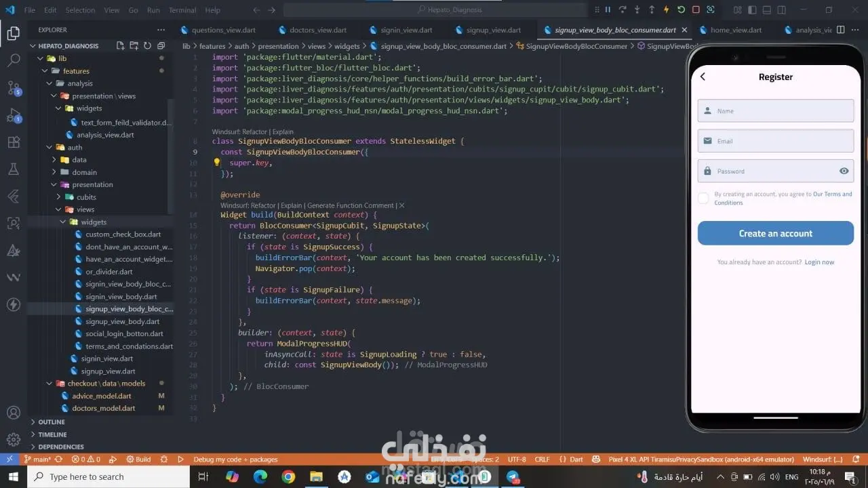Open the Explorer view in the activity bar

(x=13, y=33)
